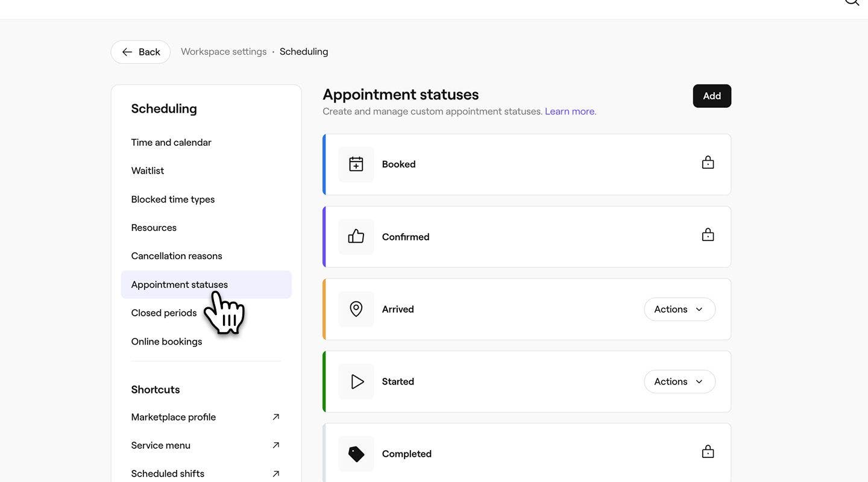Open the Actions dropdown for Arrived
The image size is (868, 482).
tap(679, 309)
